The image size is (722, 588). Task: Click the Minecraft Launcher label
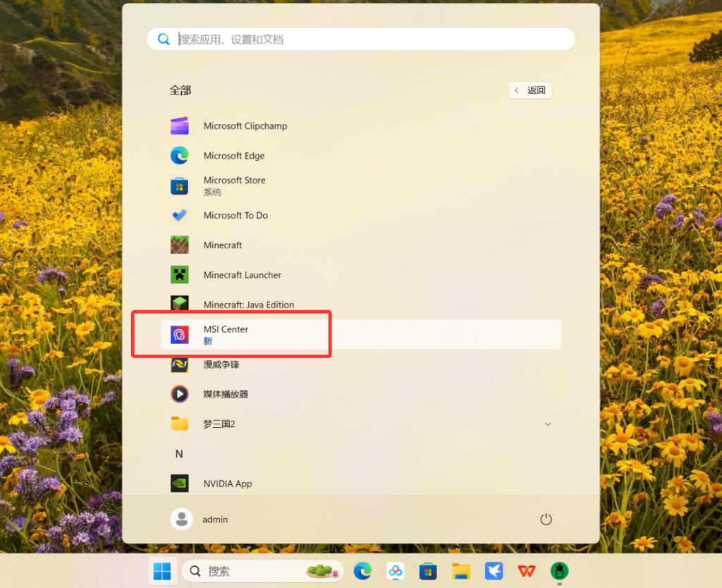243,275
